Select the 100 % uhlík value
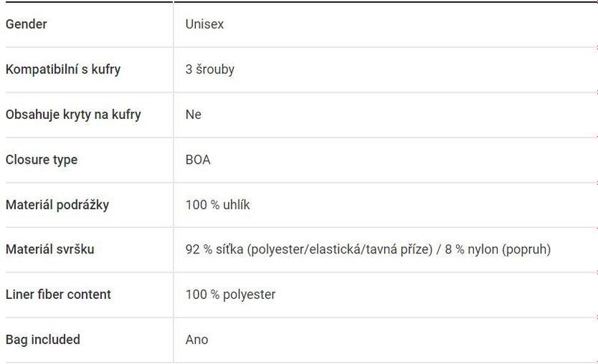Viewport: 598px width, 364px height. (218, 205)
